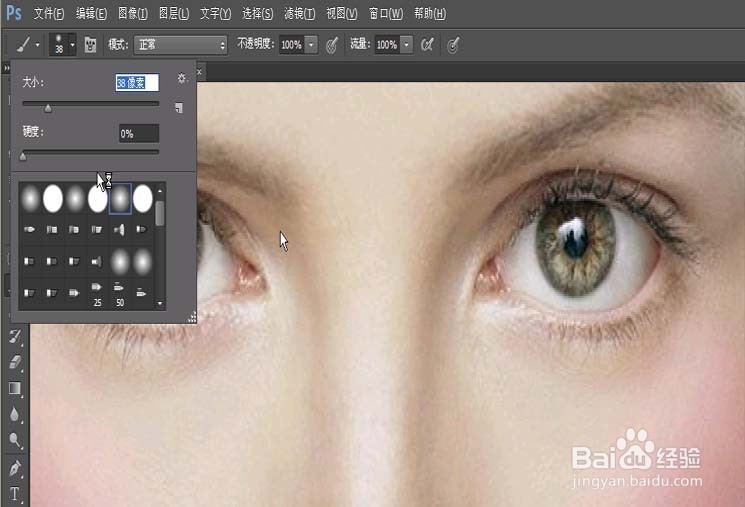Open the brush picker gear settings menu

click(181, 78)
